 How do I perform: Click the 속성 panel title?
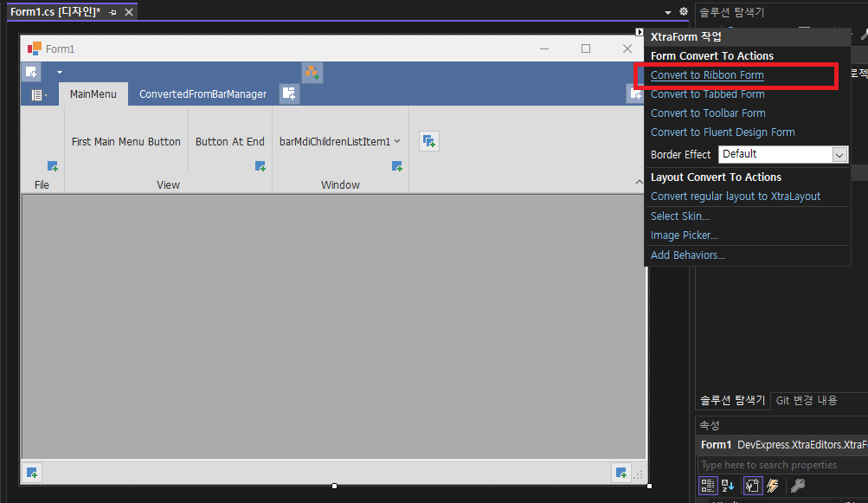pos(710,425)
